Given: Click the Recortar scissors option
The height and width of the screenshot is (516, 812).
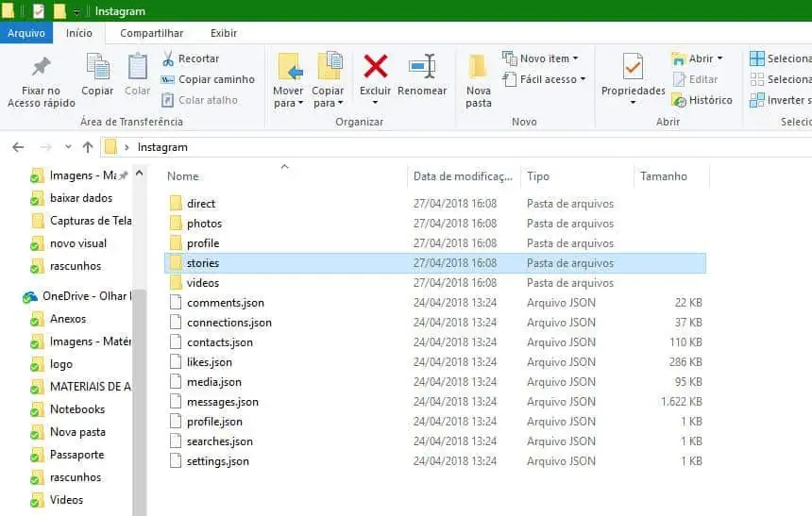Looking at the screenshot, I should [190, 58].
